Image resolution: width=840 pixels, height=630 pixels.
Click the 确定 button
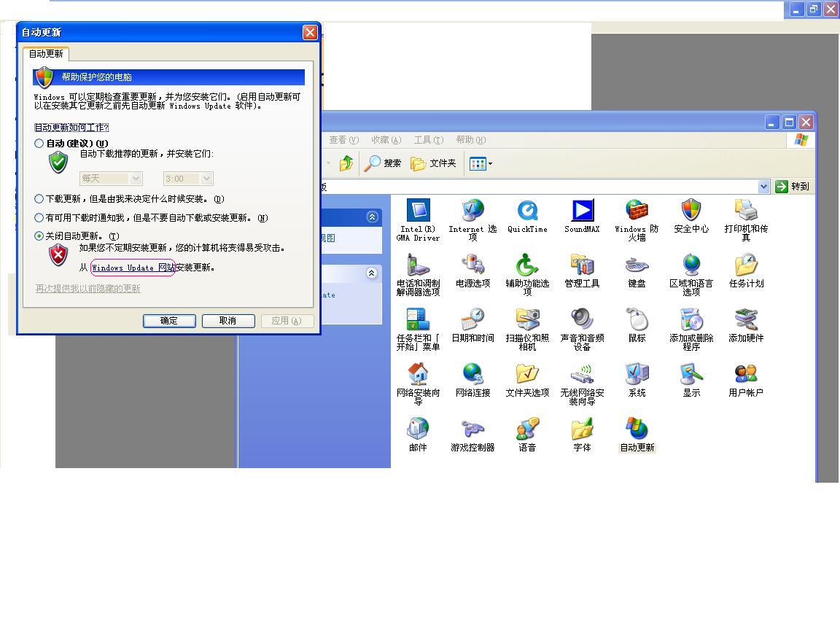pos(169,320)
